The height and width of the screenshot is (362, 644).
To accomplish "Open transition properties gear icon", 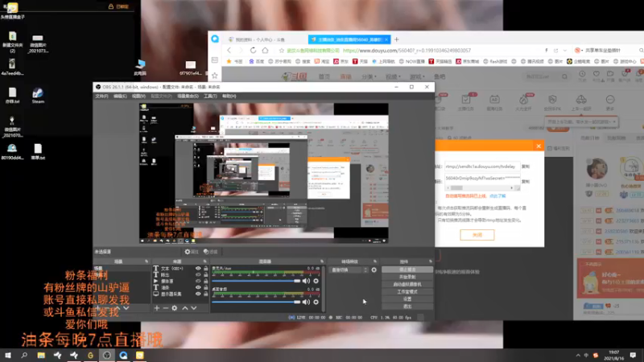I will pos(374,270).
